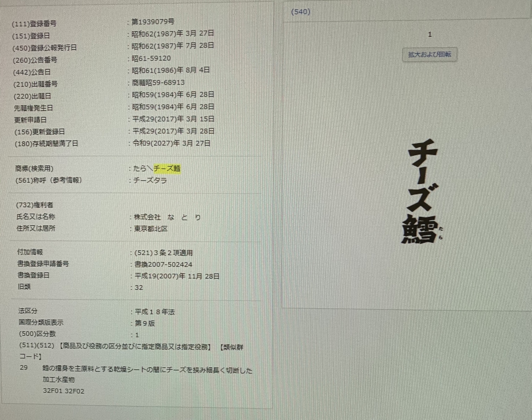Select rewrite application number 書換2007-502424

(164, 264)
